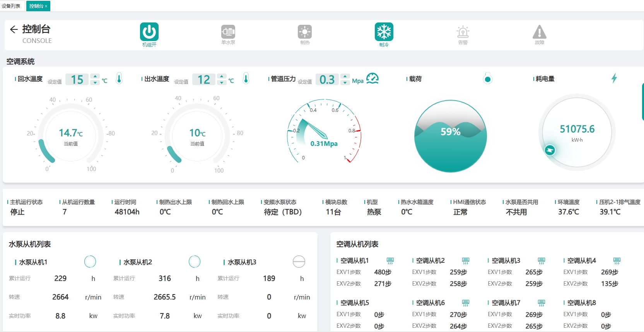Image resolution: width=644 pixels, height=332 pixels.
Task: Decrease 回水温度 setpoint with down arrow
Action: point(95,82)
